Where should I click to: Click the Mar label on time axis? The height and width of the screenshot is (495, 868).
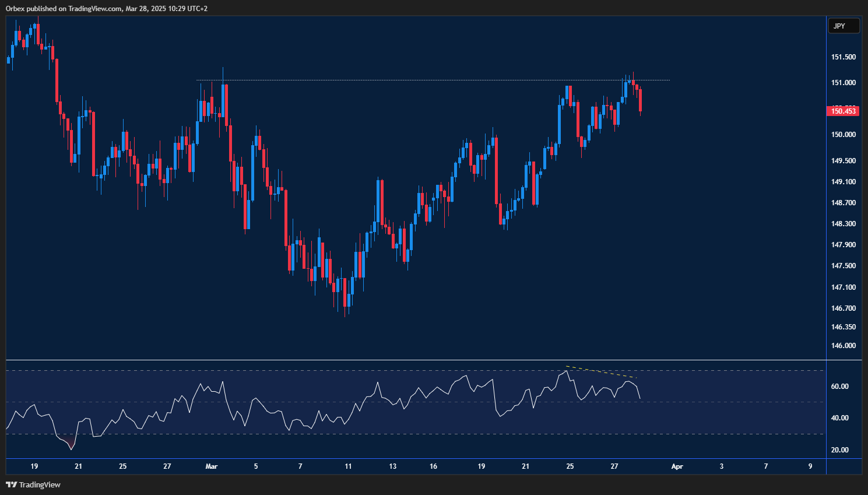pos(211,466)
